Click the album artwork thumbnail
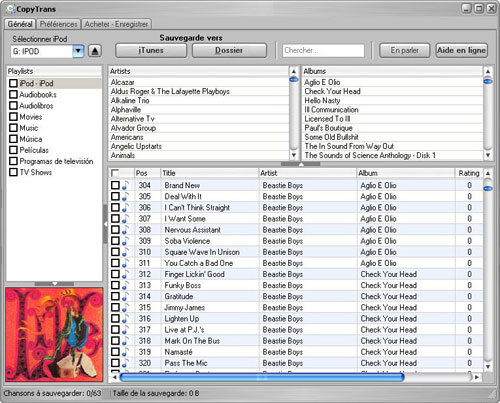 54,335
